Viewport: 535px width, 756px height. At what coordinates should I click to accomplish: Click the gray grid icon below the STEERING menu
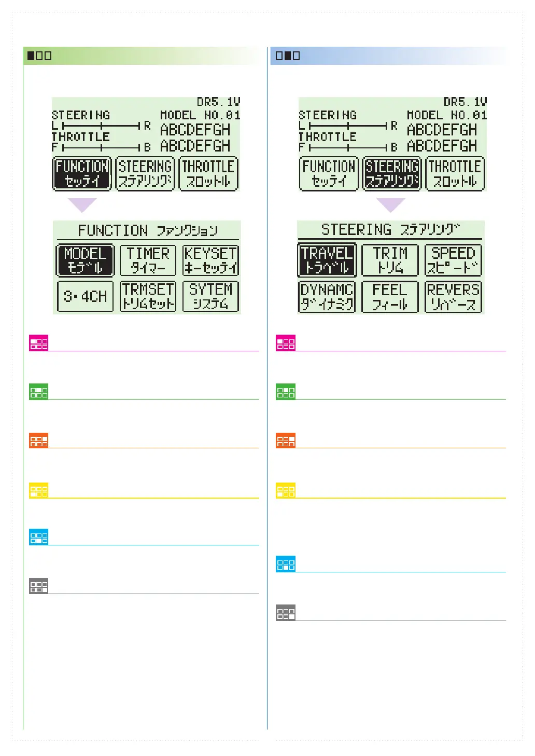pyautogui.click(x=286, y=613)
